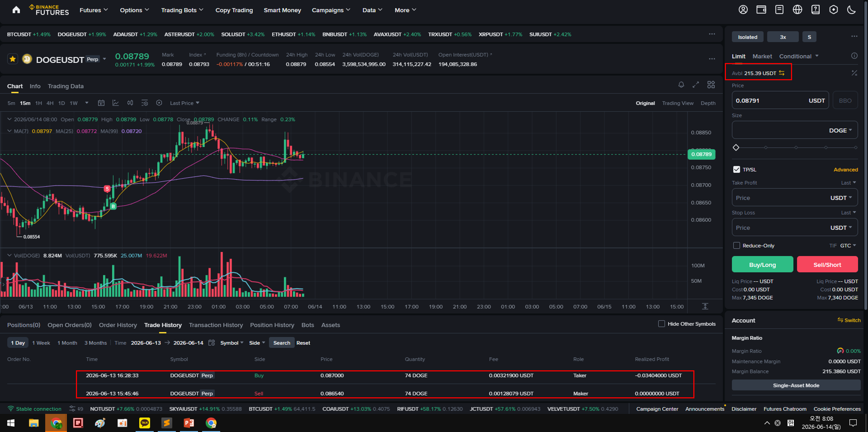Click the order size slider handle
Viewport: 868px width, 432px height.
click(736, 148)
